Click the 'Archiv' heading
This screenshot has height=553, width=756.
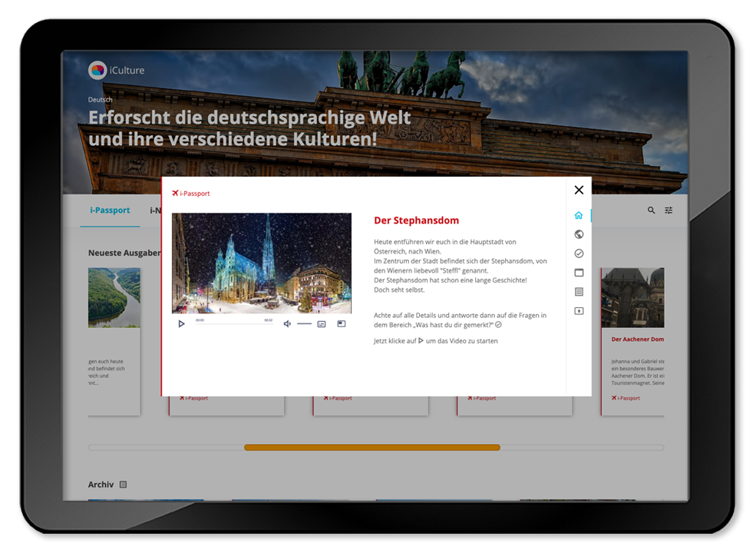pyautogui.click(x=101, y=485)
